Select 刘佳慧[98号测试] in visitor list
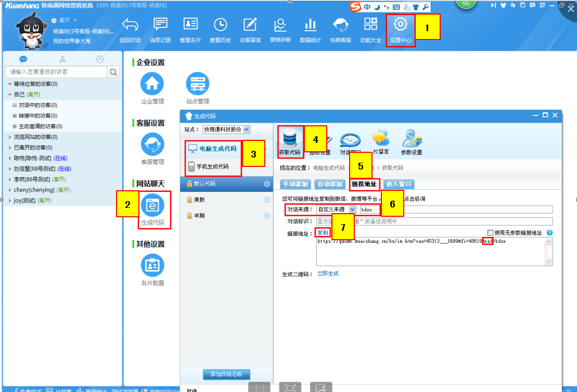The height and width of the screenshot is (392, 577). (43, 169)
